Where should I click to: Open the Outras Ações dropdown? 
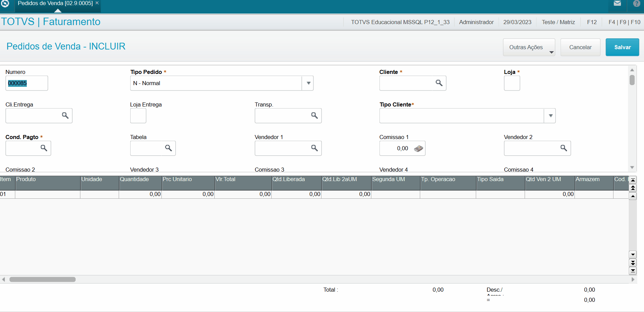point(529,47)
